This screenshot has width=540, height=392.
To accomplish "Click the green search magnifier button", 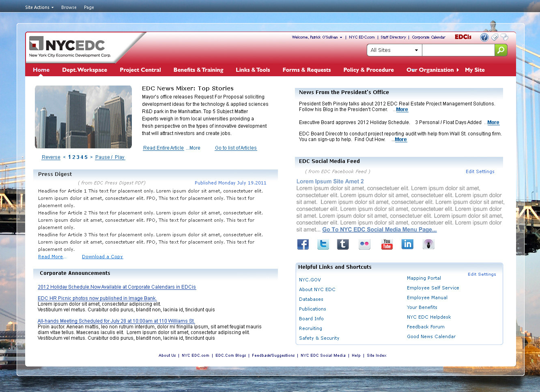I will [x=501, y=50].
